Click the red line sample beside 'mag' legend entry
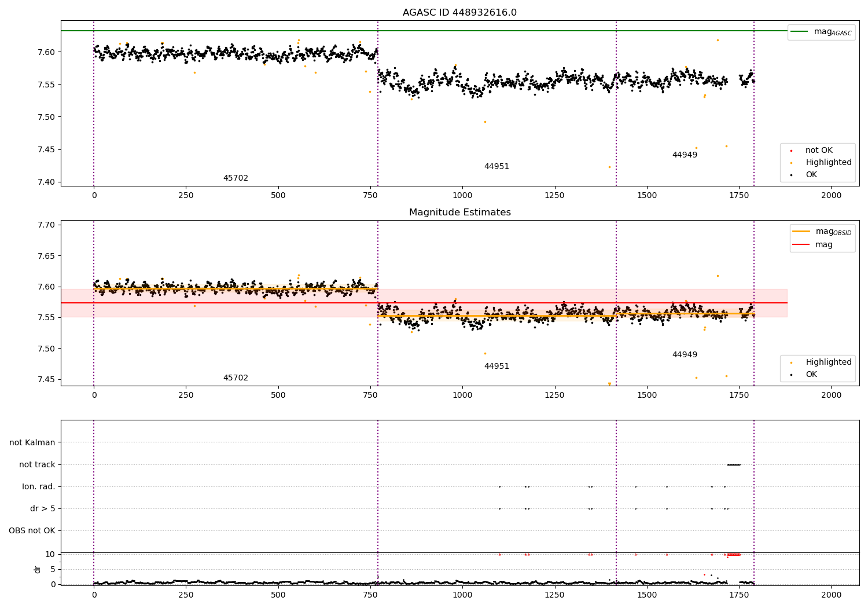Viewport: 868px width, 608px height. [x=801, y=245]
